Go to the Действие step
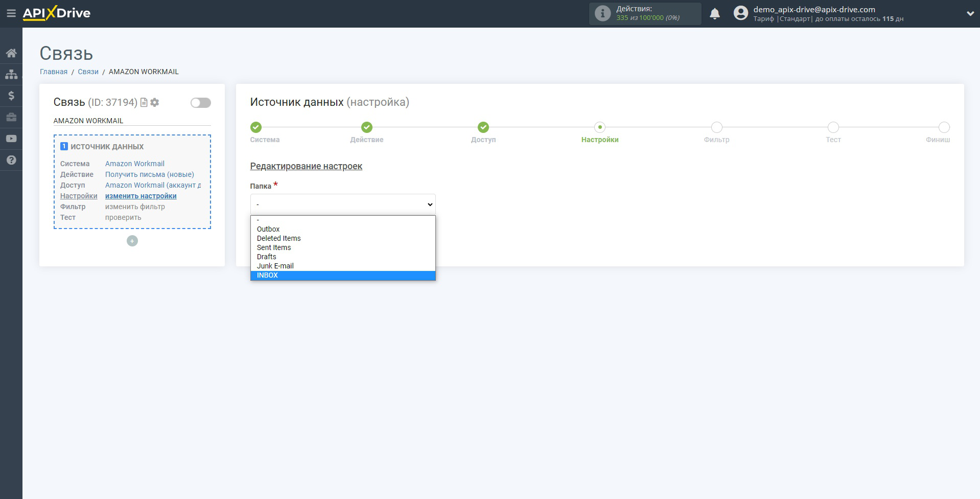The width and height of the screenshot is (980, 499). [x=367, y=127]
